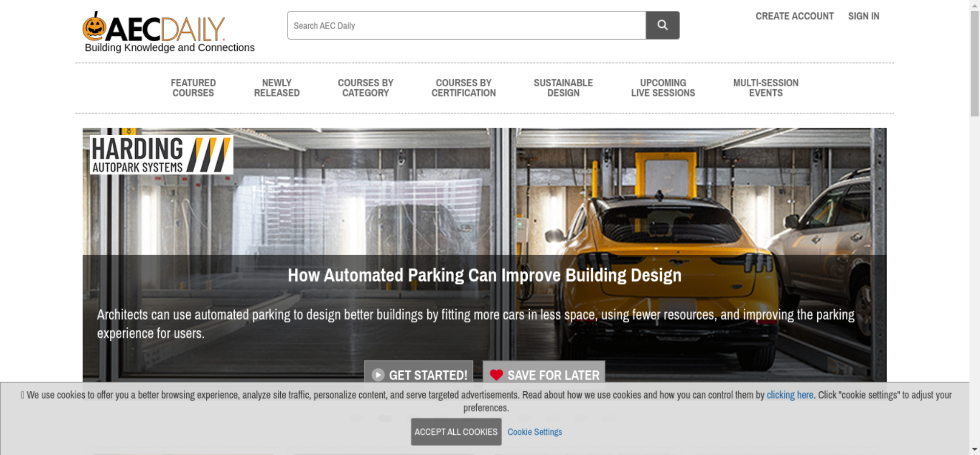
Task: Expand Courses by Category menu
Action: click(x=365, y=88)
